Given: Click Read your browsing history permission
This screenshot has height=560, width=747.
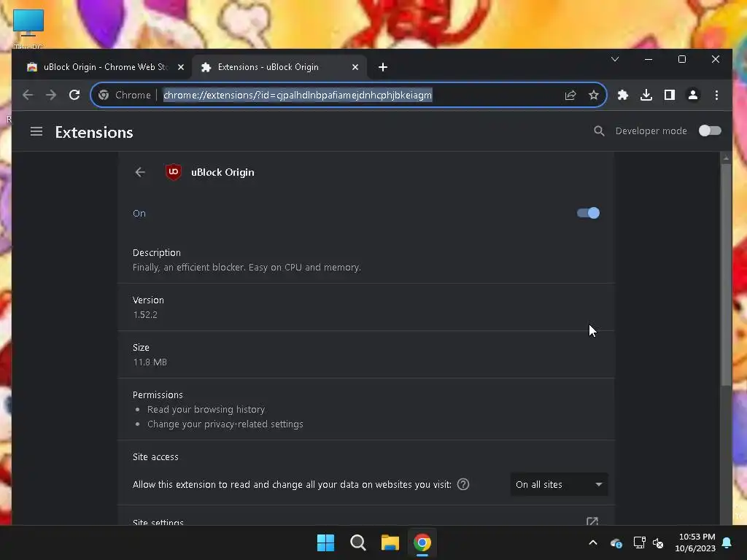Looking at the screenshot, I should coord(206,410).
